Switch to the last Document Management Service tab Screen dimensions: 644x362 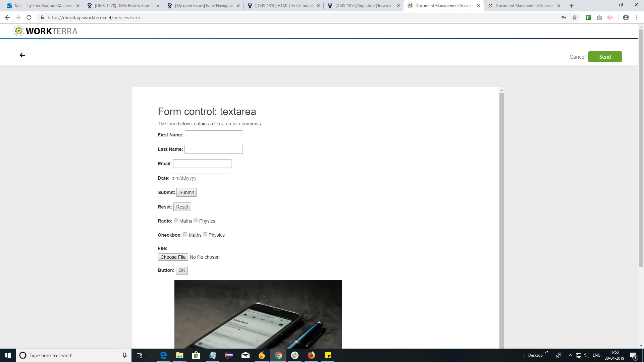pos(524,6)
